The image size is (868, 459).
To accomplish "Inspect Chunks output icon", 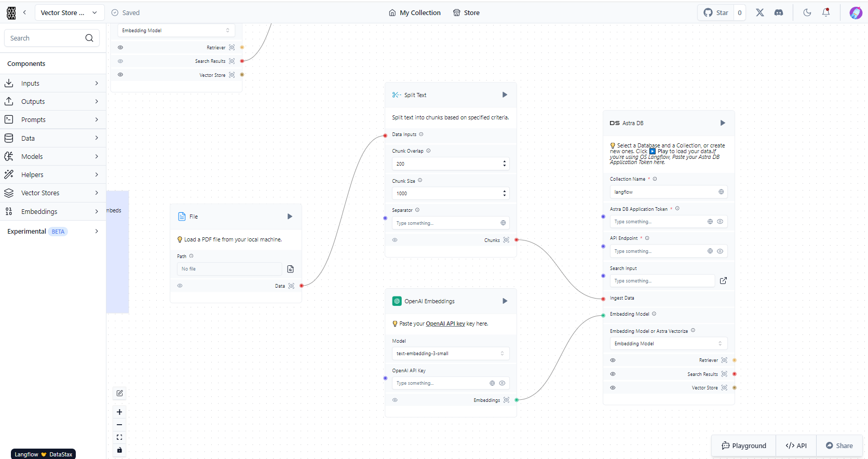I will pos(506,240).
